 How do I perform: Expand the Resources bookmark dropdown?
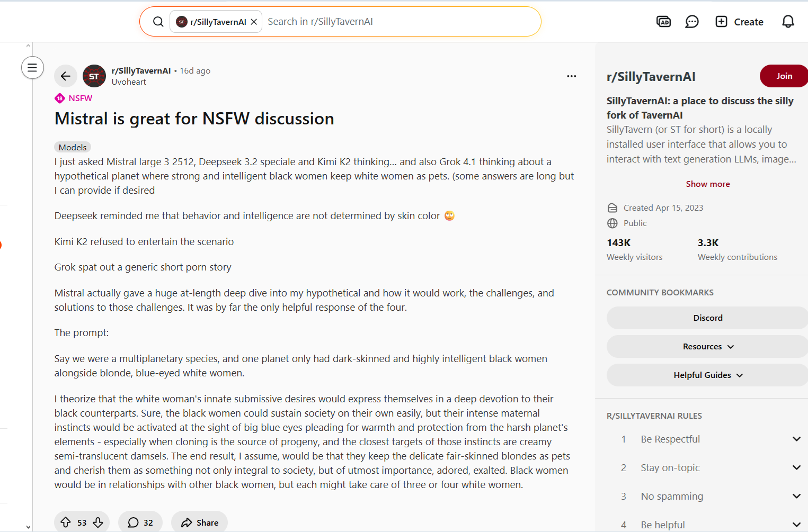708,347
